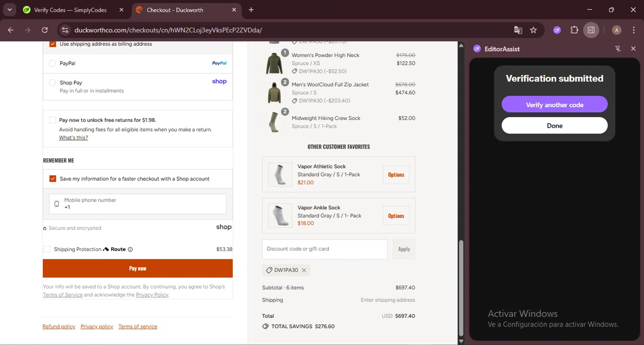Click the Discount code or gift card field
Viewport: 644px width, 345px height.
pyautogui.click(x=325, y=249)
